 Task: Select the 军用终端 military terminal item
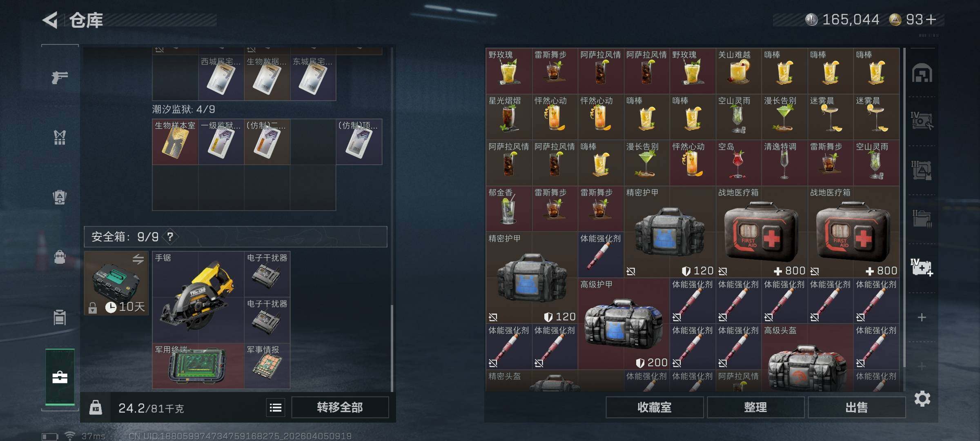click(198, 366)
